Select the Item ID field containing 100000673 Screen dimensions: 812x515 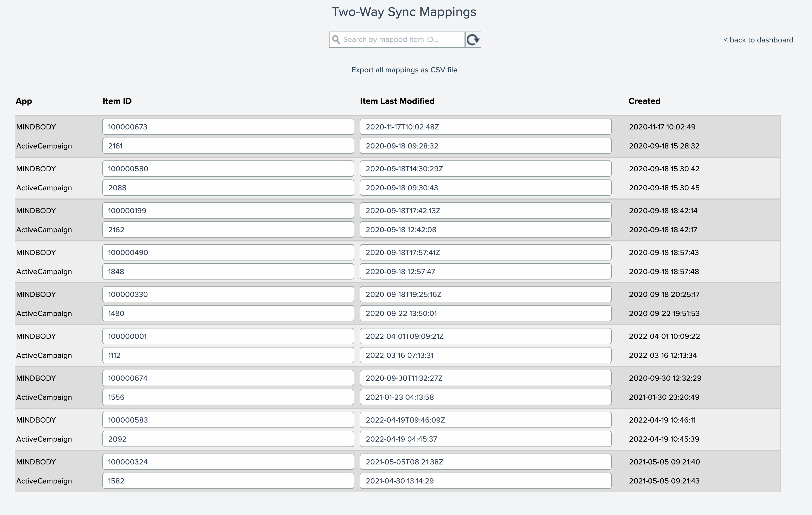228,127
